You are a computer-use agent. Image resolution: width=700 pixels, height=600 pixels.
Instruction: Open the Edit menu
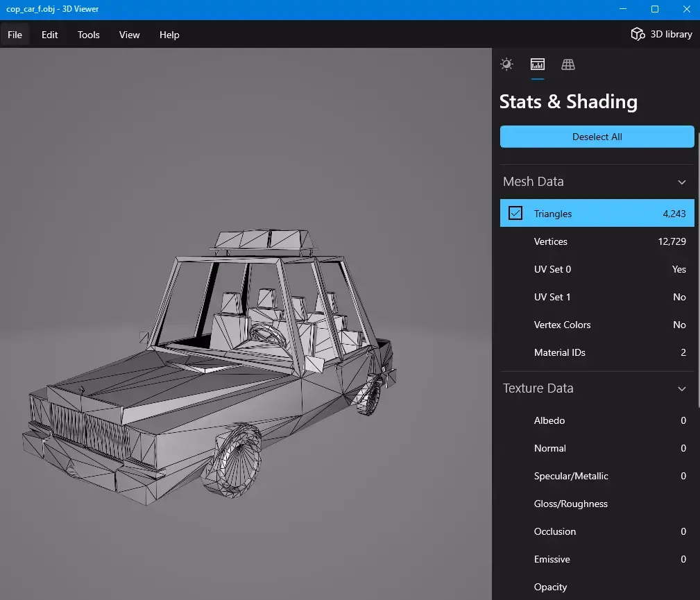coord(49,35)
